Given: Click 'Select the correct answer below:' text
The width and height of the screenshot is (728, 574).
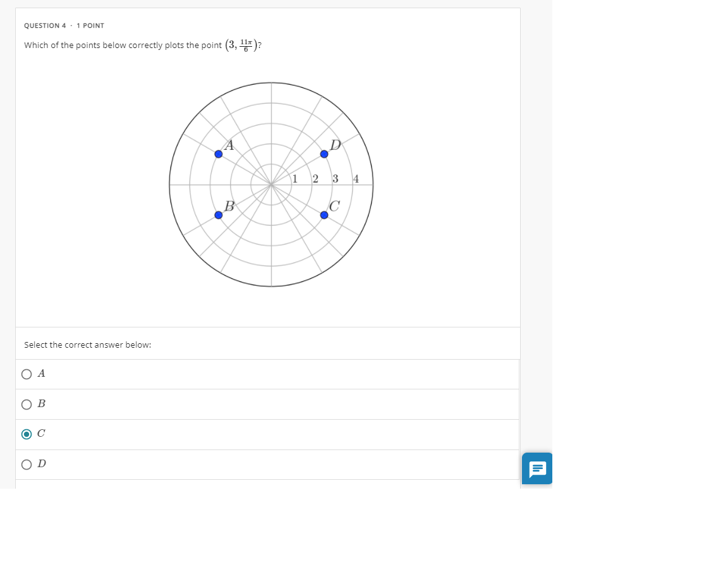Looking at the screenshot, I should point(88,345).
